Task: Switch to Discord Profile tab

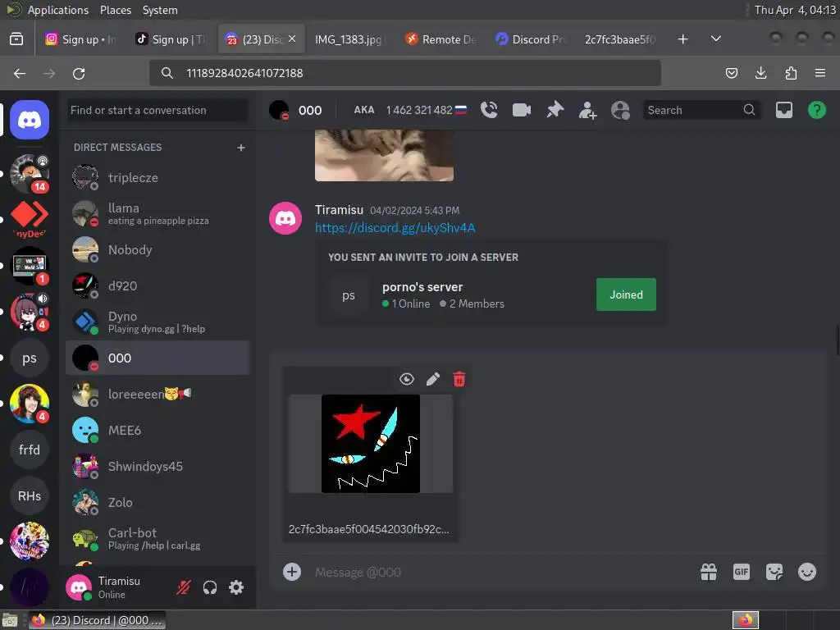Action: 531,39
